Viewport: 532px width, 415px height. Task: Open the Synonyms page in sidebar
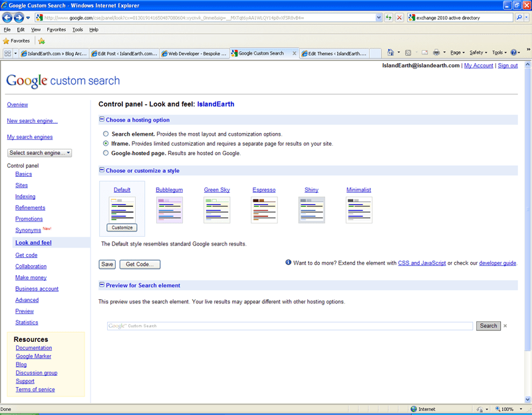point(29,230)
